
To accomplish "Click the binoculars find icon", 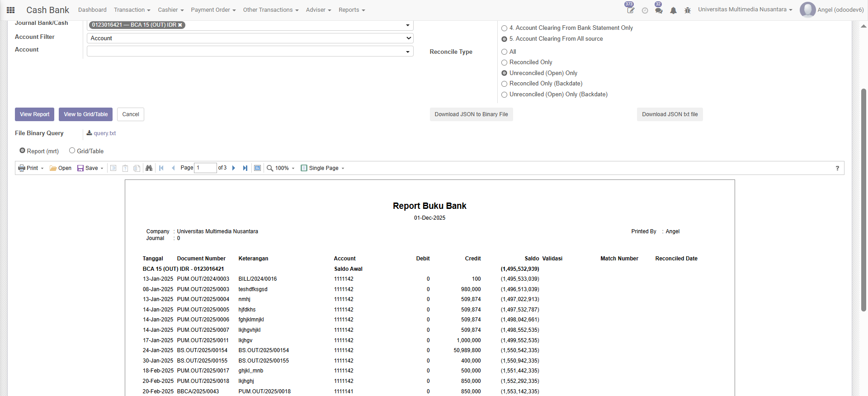I will [149, 168].
